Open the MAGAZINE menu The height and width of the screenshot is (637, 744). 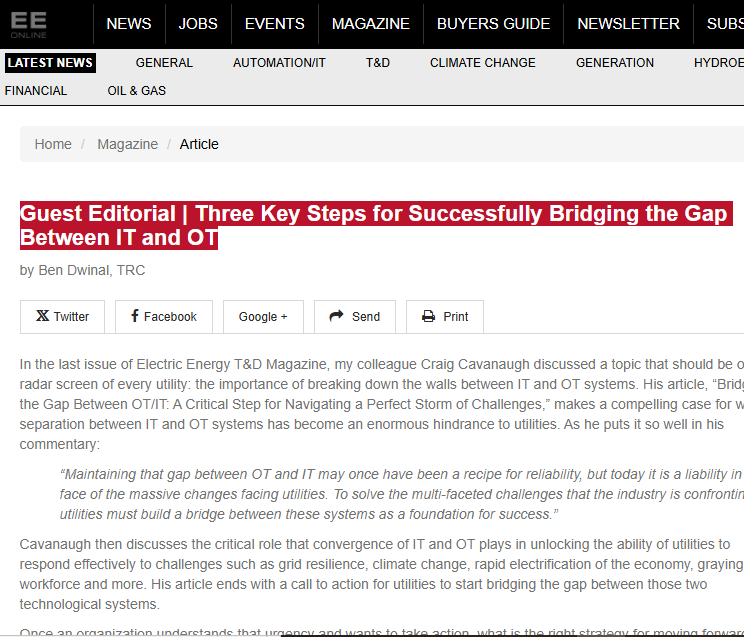(371, 24)
